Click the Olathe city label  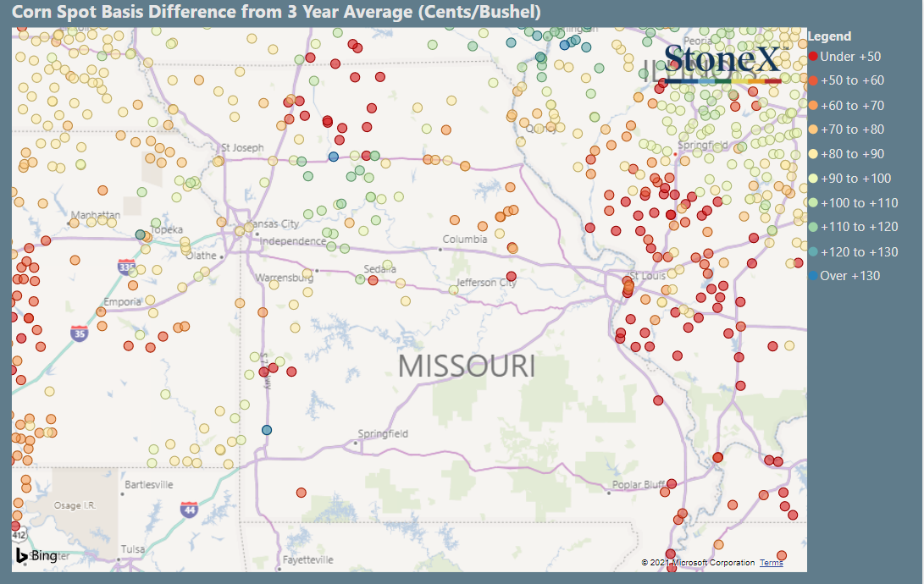pyautogui.click(x=201, y=256)
